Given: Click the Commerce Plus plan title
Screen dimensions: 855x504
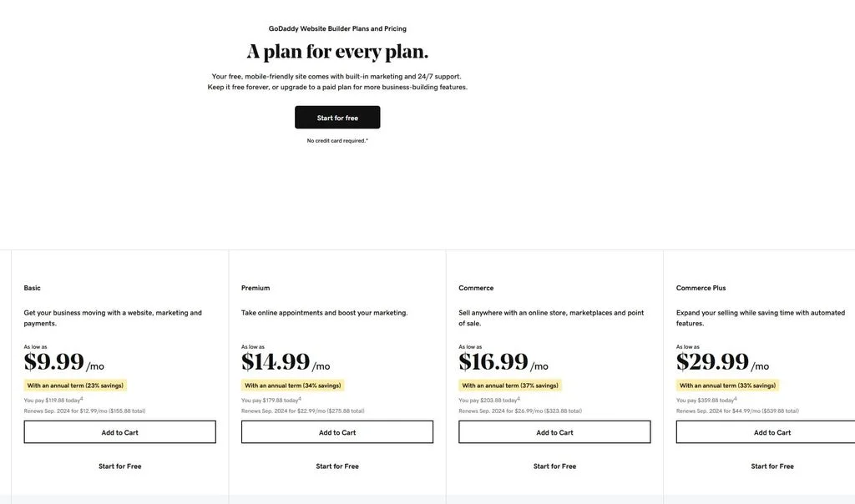Looking at the screenshot, I should tap(701, 288).
